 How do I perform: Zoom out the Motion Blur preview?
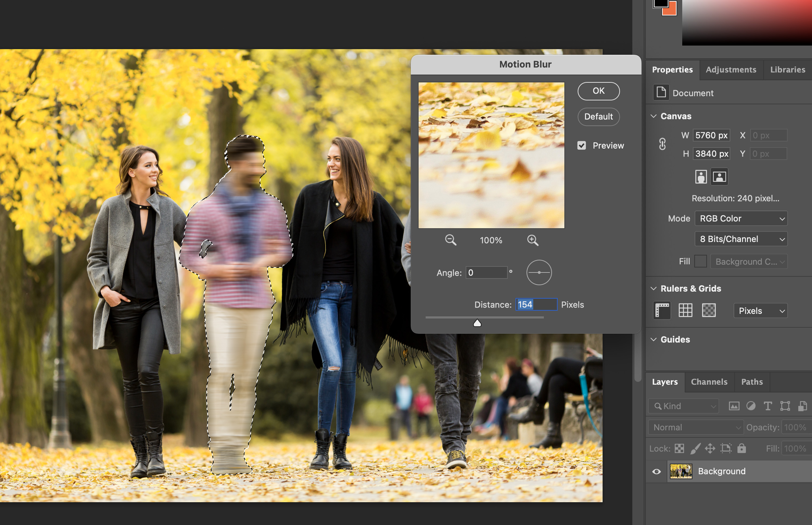pos(451,240)
